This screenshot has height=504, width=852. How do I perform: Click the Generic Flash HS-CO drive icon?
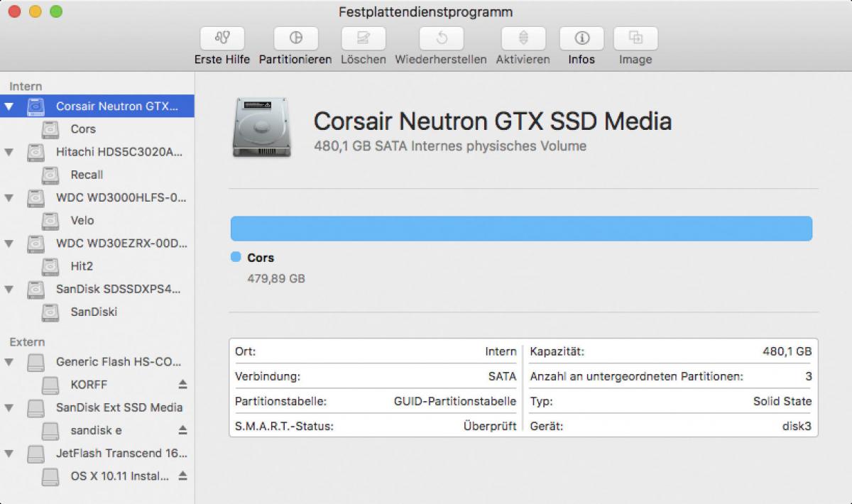35,362
